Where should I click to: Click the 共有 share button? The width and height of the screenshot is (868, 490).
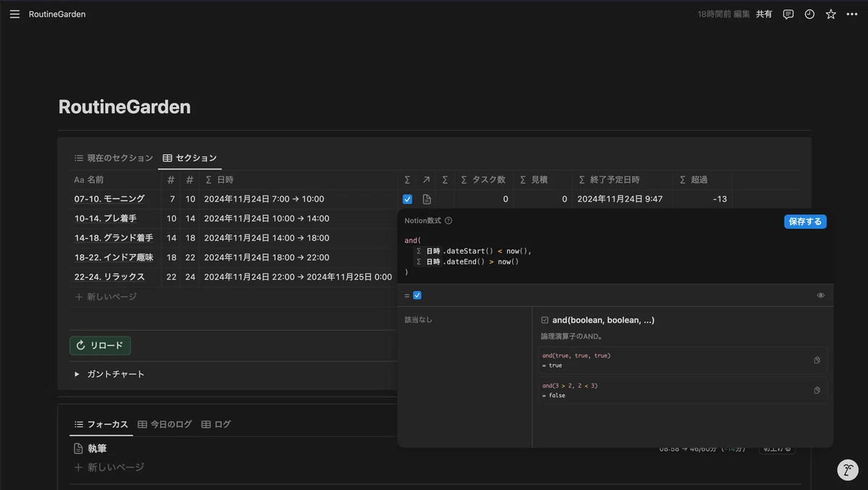(x=764, y=14)
